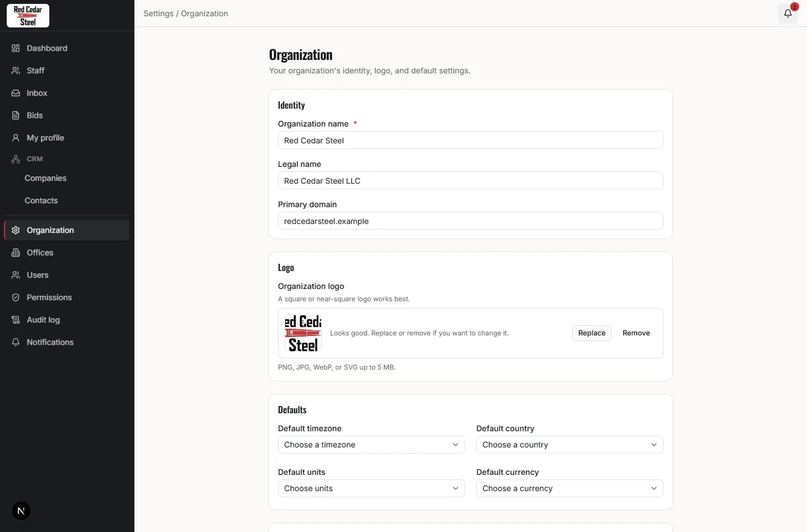
Task: Click the organization logo thumbnail
Action: [303, 333]
